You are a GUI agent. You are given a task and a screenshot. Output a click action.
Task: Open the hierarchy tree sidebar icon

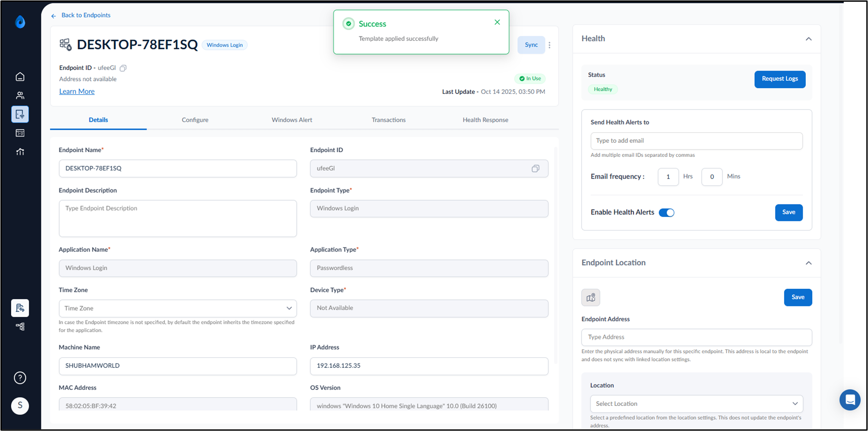20,326
